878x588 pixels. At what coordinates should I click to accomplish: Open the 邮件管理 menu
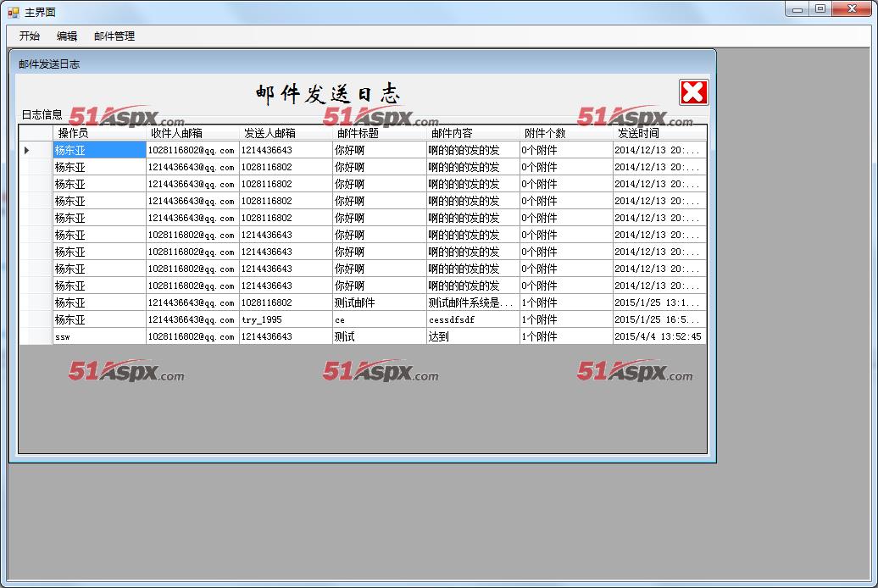[x=114, y=36]
